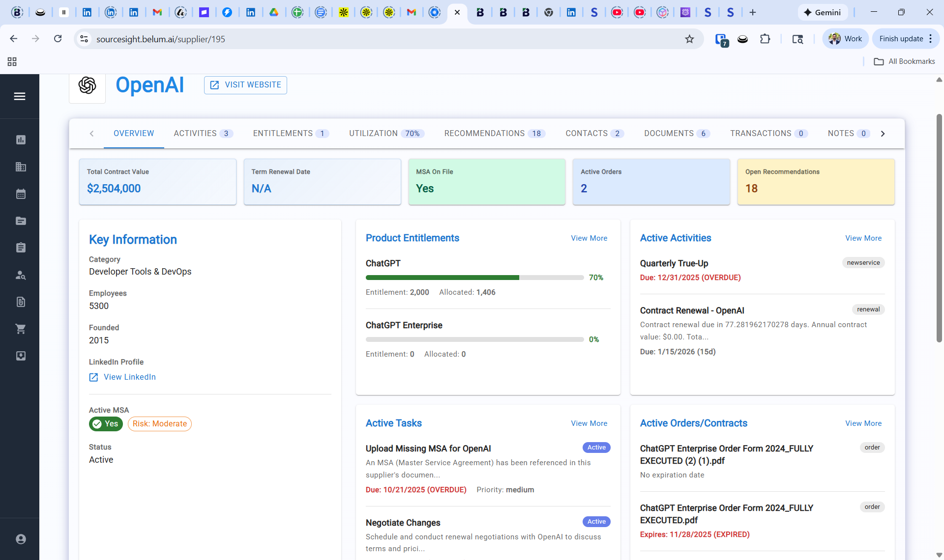Click the newservice tag on Quarterly True-Up
Image resolution: width=944 pixels, height=560 pixels.
point(863,262)
